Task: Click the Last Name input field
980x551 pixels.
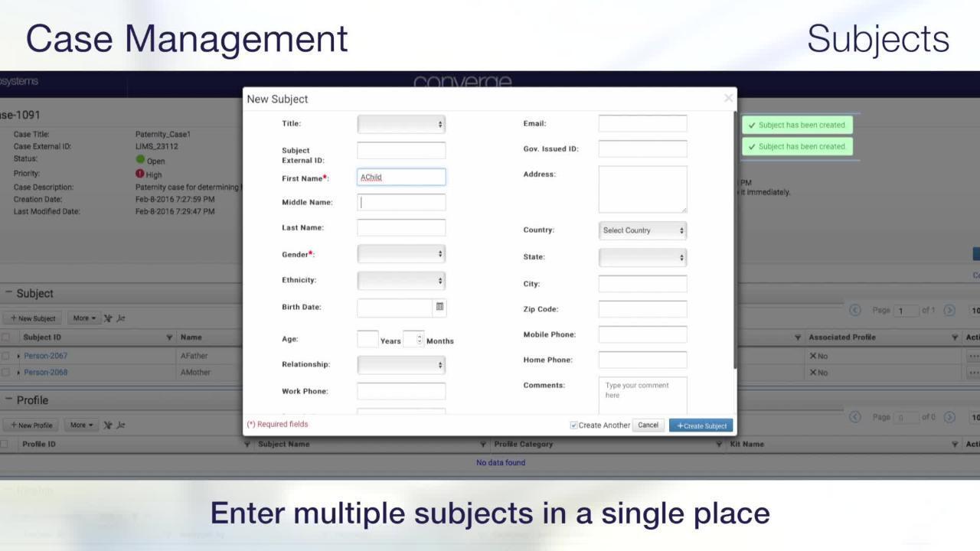Action: tap(401, 228)
